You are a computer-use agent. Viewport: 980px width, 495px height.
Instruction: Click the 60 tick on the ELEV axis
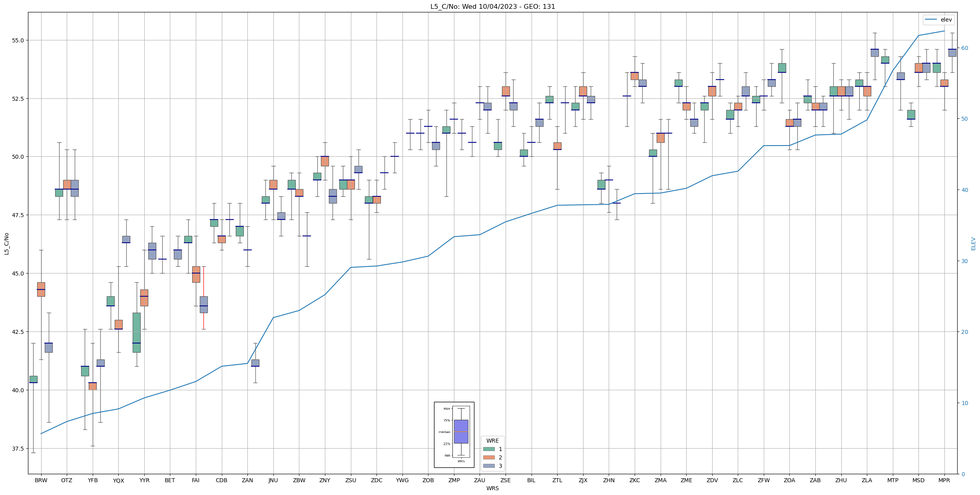pyautogui.click(x=964, y=48)
